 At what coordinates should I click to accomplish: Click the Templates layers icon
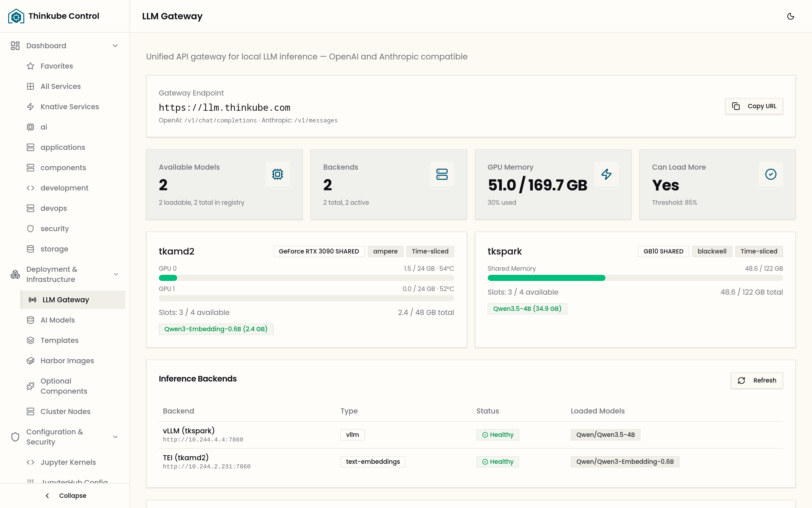click(30, 340)
